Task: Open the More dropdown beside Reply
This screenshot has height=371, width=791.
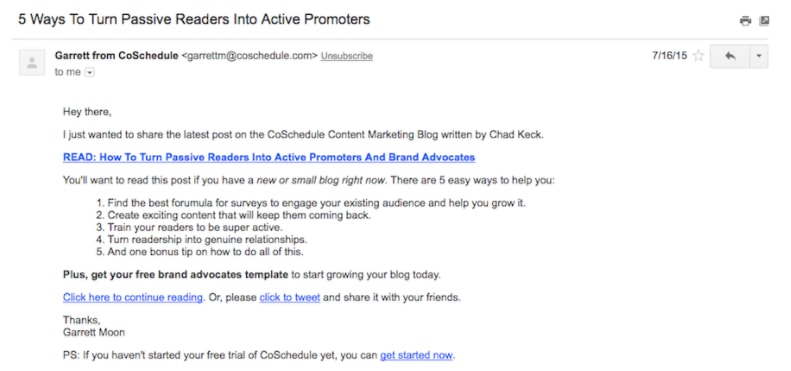Action: click(x=759, y=56)
